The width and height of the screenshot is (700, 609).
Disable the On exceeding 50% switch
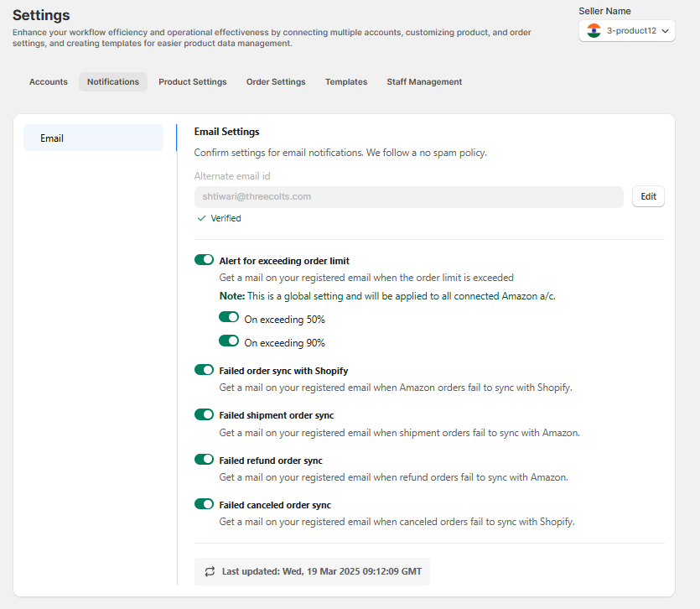point(229,317)
